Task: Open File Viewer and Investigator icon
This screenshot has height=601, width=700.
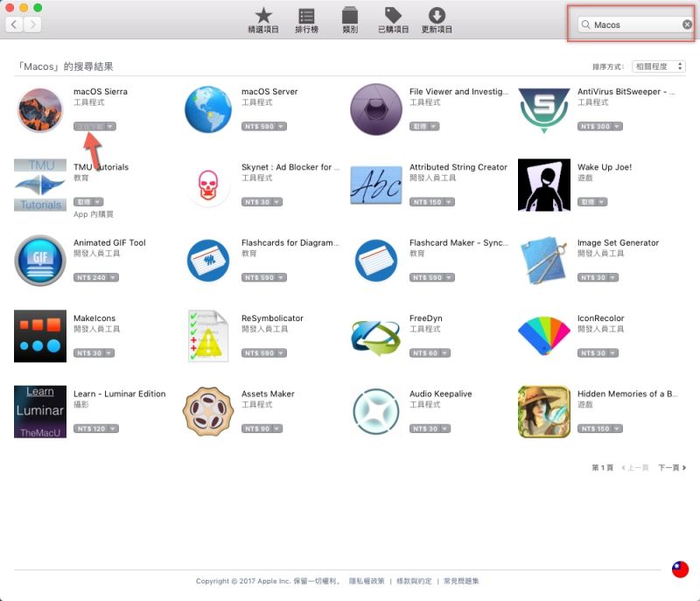Action: (376, 109)
